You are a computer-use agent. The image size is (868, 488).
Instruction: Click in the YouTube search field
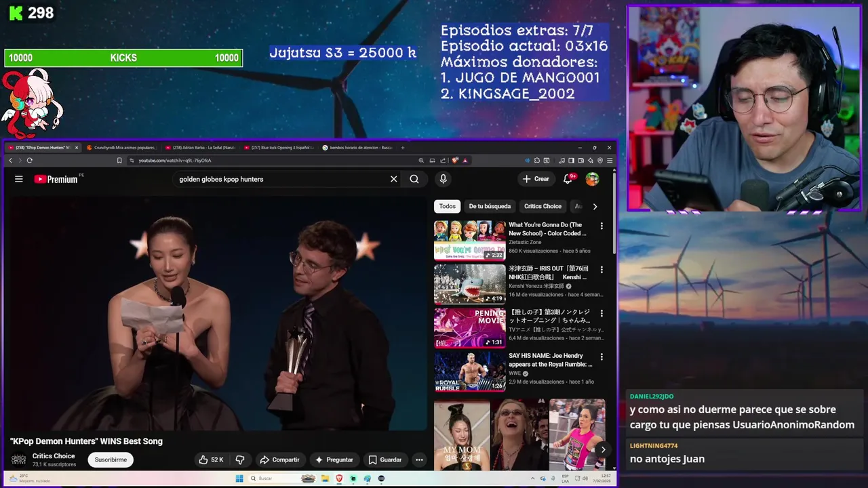281,179
